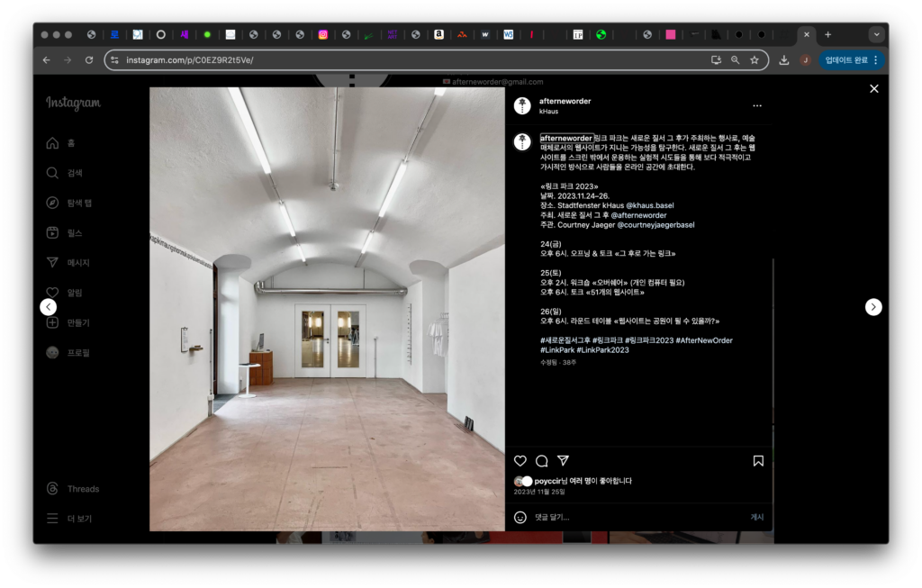Bookmark page with star in address bar
This screenshot has width=922, height=588.
(x=755, y=60)
